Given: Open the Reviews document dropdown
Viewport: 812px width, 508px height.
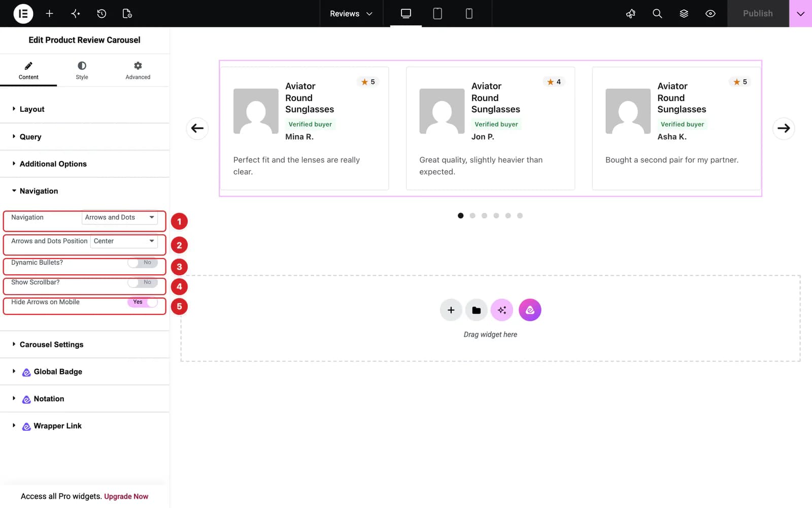Looking at the screenshot, I should (x=351, y=14).
